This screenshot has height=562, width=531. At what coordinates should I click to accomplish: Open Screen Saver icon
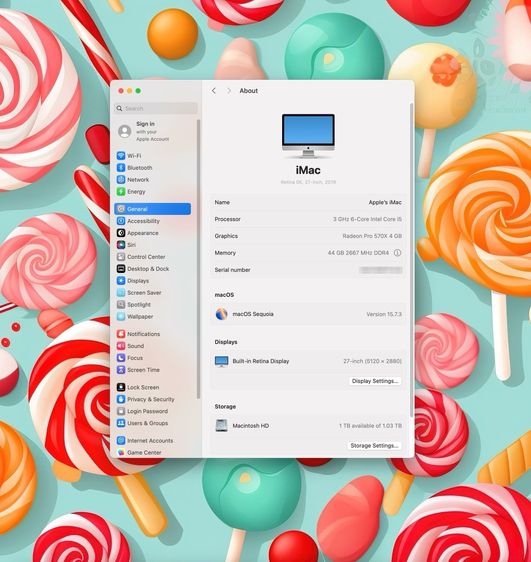pos(121,292)
